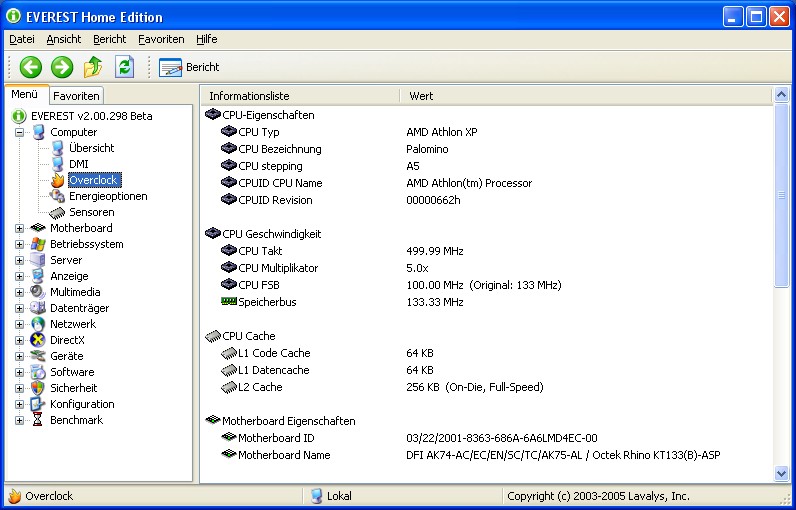This screenshot has height=510, width=796.
Task: Select the Motherboard Name row
Action: point(487,455)
